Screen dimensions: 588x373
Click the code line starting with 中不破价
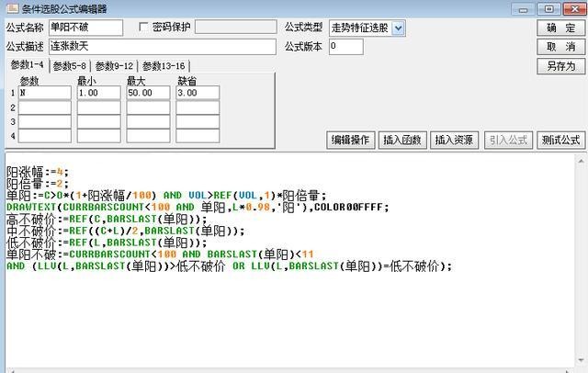[x=125, y=231]
